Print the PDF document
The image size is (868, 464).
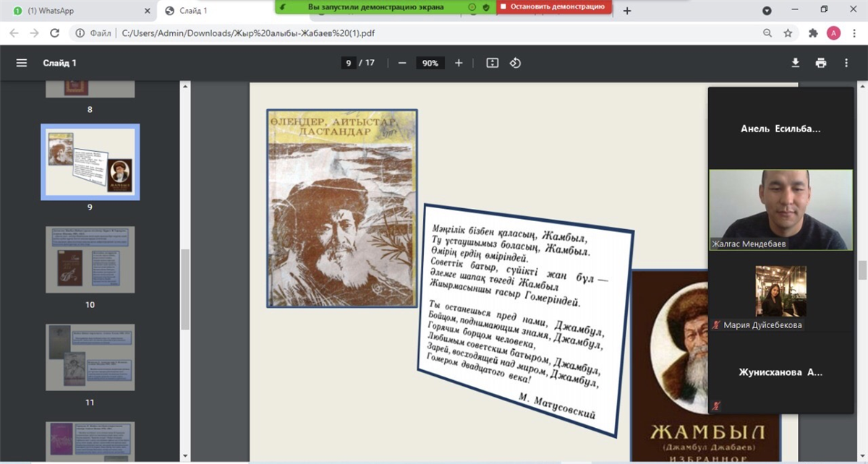click(x=821, y=63)
